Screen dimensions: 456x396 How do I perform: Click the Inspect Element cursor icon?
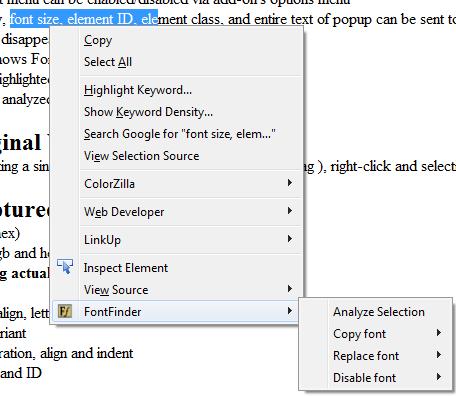[65, 266]
